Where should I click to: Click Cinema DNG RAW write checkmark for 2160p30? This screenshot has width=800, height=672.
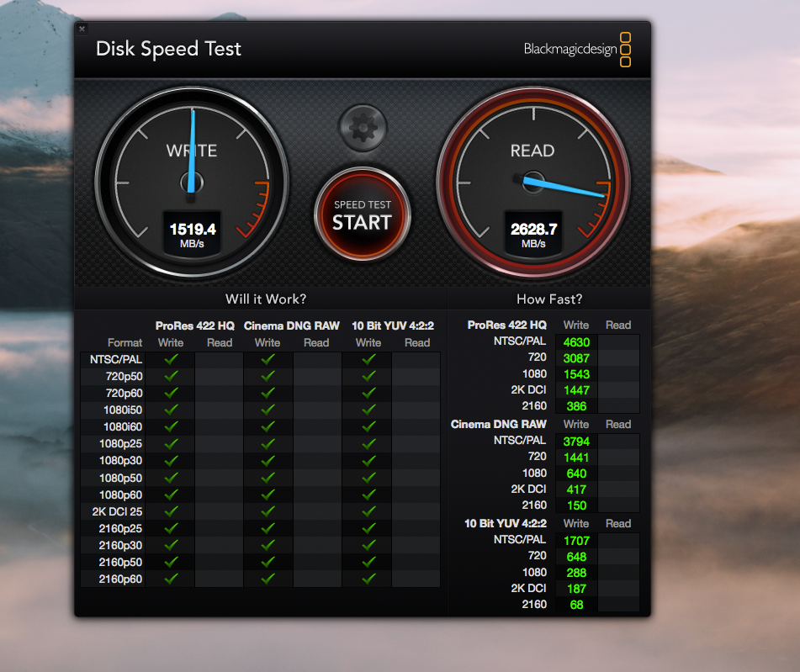[268, 545]
